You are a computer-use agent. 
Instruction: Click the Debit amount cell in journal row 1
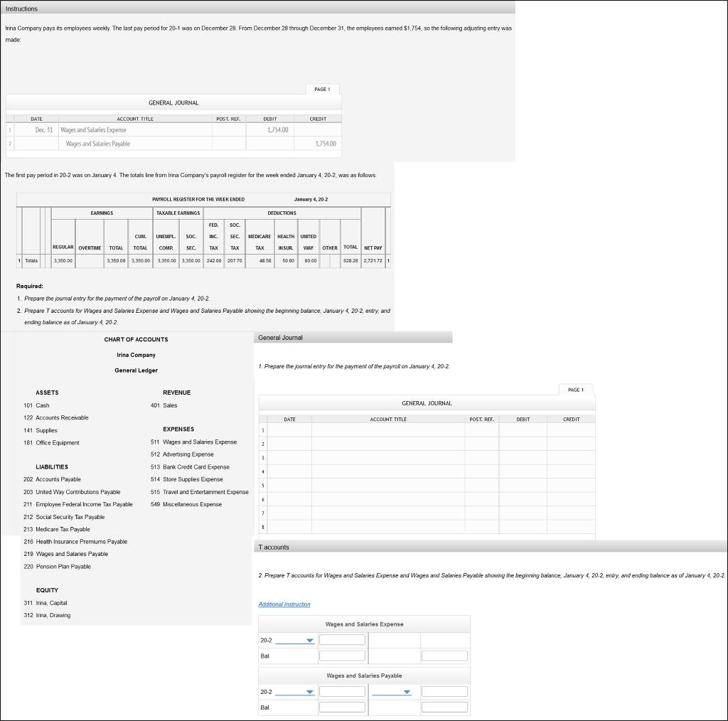(x=524, y=429)
